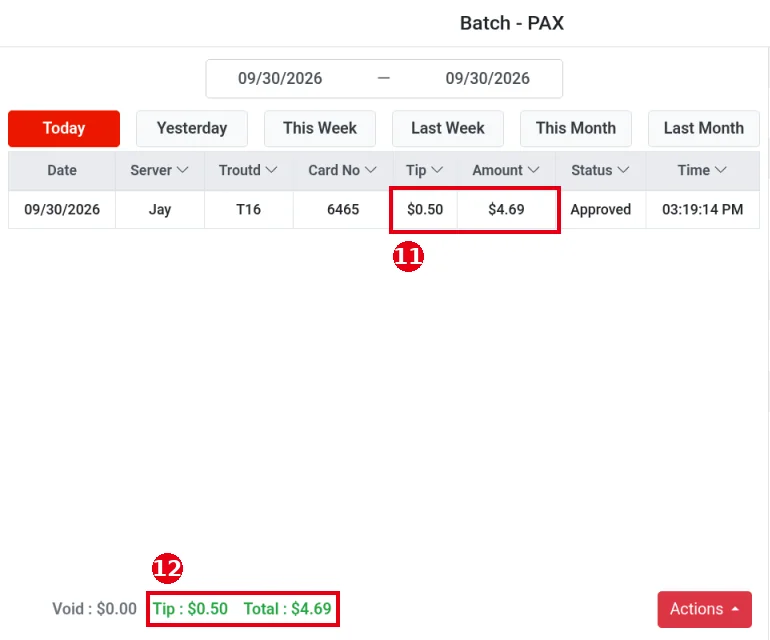This screenshot has height=640, width=770.
Task: Click the 03:19:14 PM time cell
Action: (703, 210)
